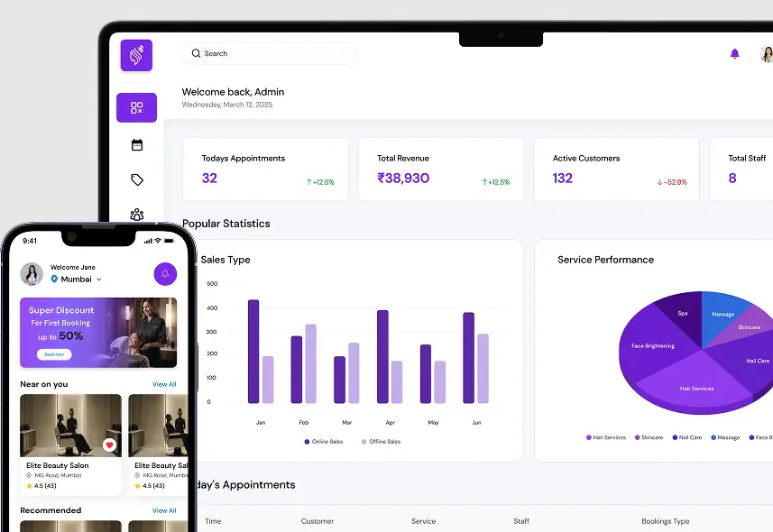Open the Super Discount banner
Viewport: 773px width, 532px height.
tap(98, 333)
